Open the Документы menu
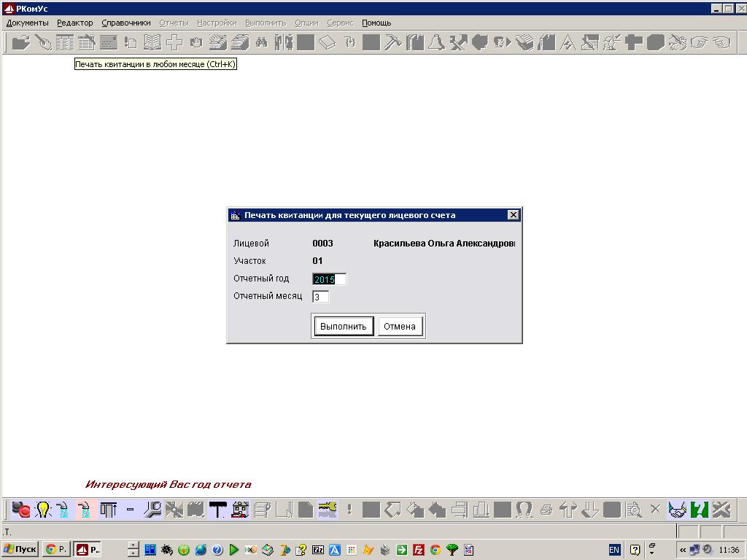This screenshot has width=747, height=560. [27, 23]
